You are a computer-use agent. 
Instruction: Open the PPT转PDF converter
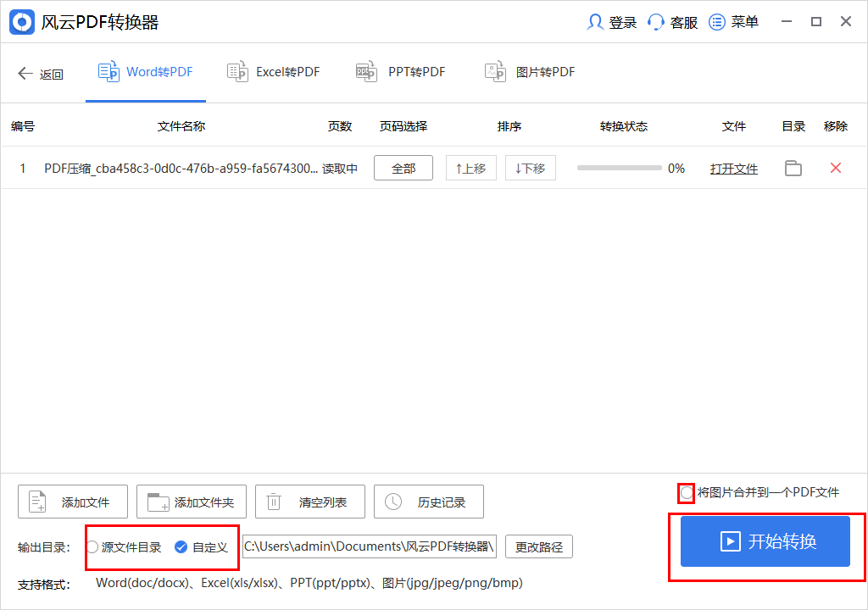click(x=399, y=72)
